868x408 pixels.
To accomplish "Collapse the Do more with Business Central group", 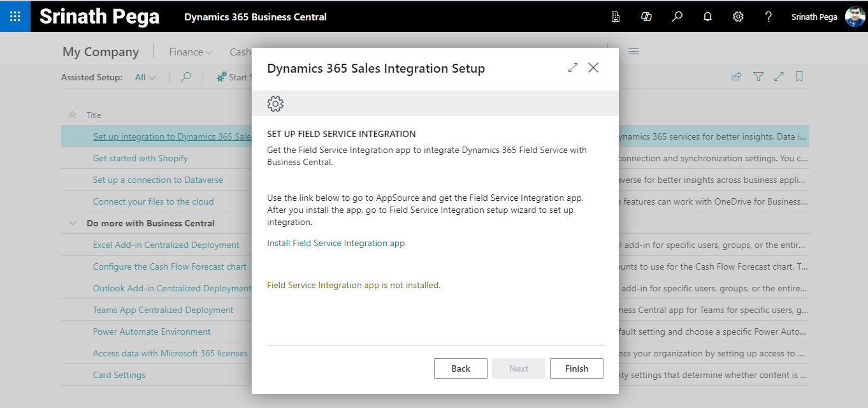I will pyautogui.click(x=72, y=223).
